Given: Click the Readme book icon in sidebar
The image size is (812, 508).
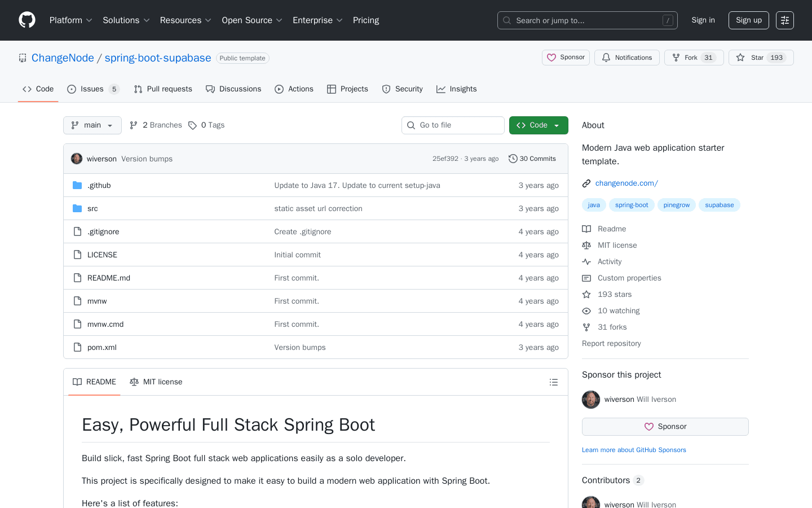Looking at the screenshot, I should pyautogui.click(x=586, y=229).
